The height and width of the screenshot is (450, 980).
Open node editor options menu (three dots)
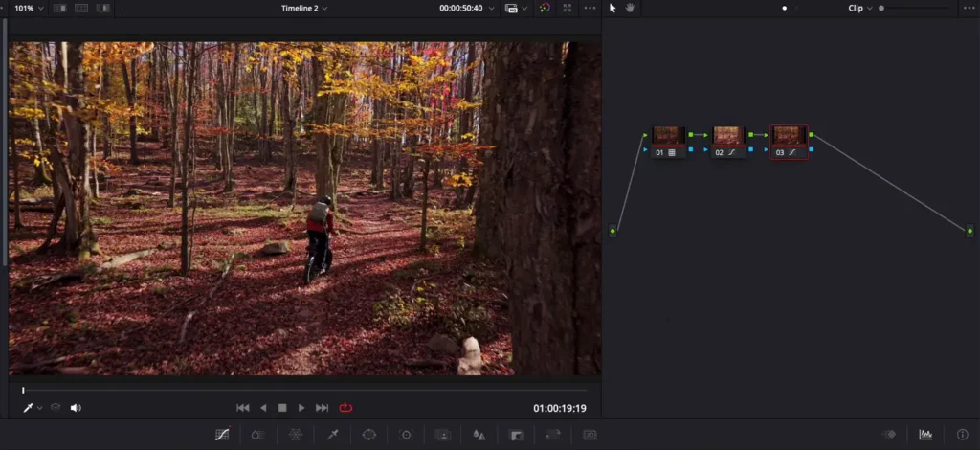pos(970,8)
